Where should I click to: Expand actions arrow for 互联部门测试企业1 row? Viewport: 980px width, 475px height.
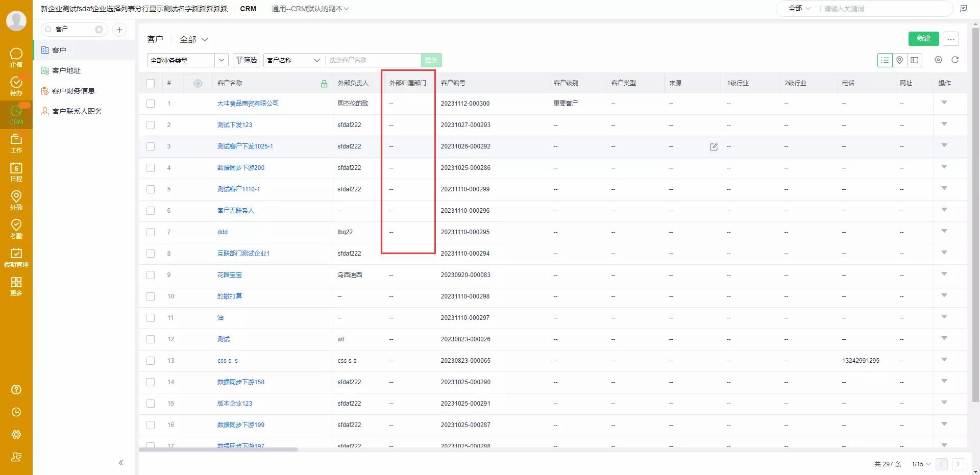[x=944, y=253]
